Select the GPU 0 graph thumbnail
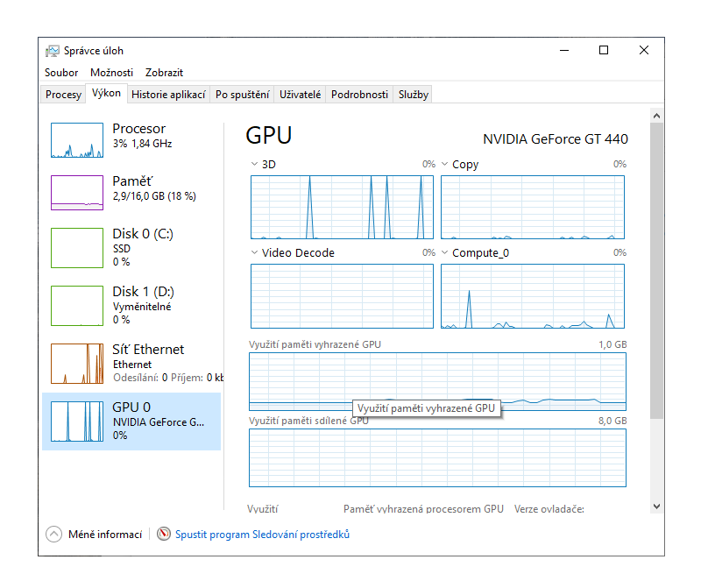This screenshot has width=708, height=588. 77,422
